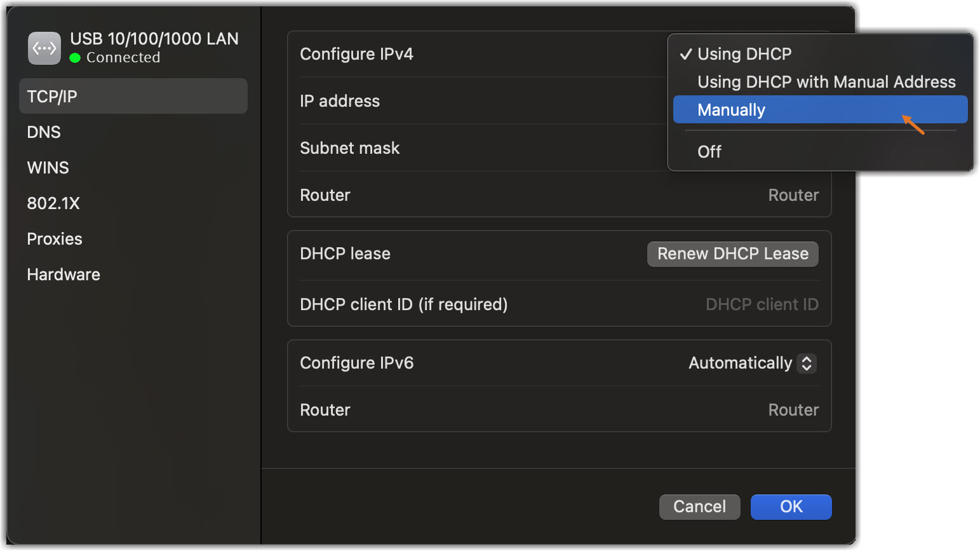Image resolution: width=980 pixels, height=551 pixels.
Task: Click the IPv4 Router input field
Action: (x=793, y=195)
